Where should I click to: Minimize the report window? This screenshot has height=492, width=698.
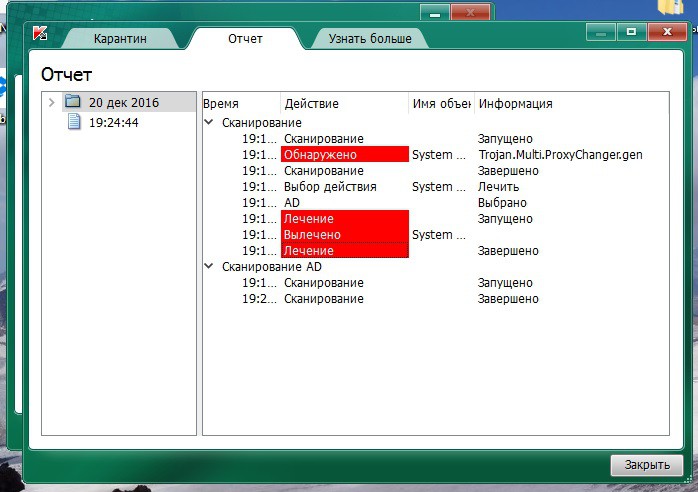[x=600, y=32]
